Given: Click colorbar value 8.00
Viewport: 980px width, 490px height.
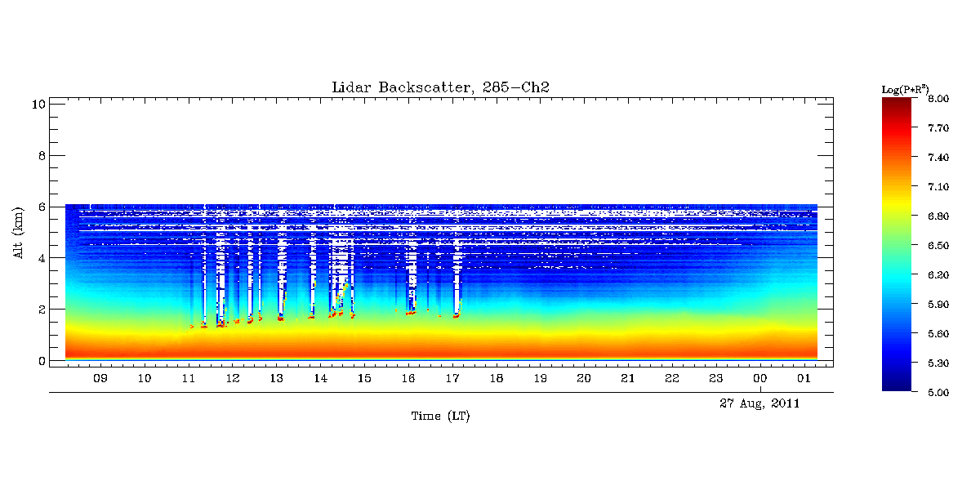Looking at the screenshot, I should point(938,99).
